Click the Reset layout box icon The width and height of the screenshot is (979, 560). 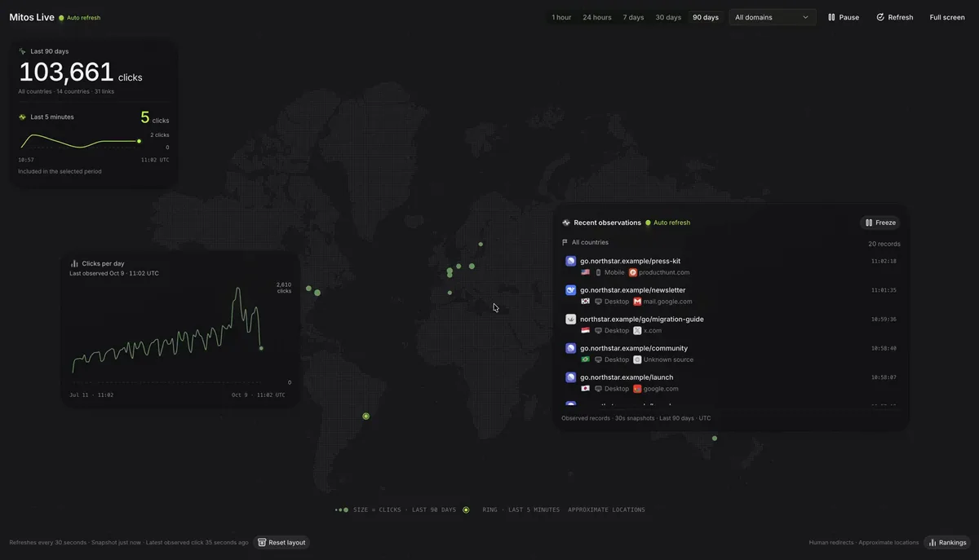pyautogui.click(x=262, y=542)
